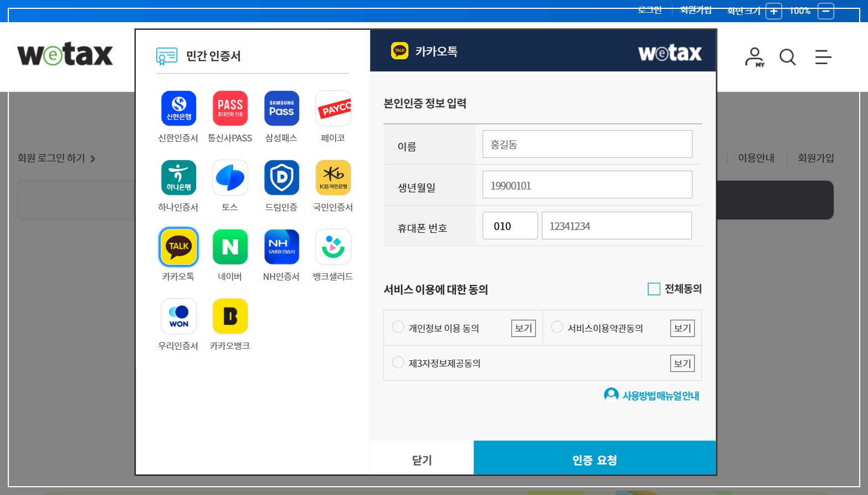Choose the Naver (네이버) certificate icon
The width and height of the screenshot is (868, 495).
(x=230, y=247)
